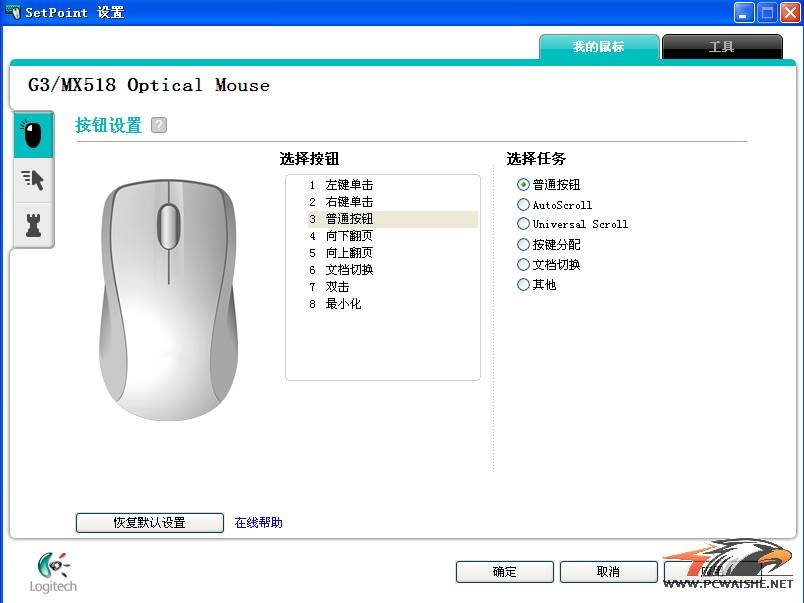The image size is (804, 603).
Task: Select button 8 最小化 in list
Action: pos(392,304)
